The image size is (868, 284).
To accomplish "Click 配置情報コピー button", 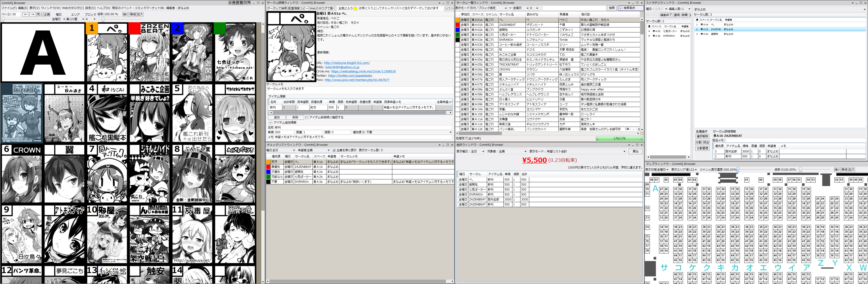I will (298, 9).
